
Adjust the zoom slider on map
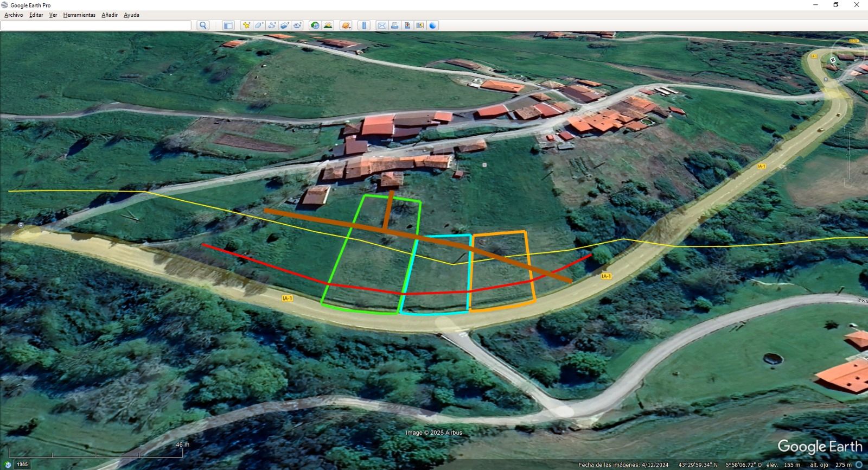pos(849,155)
